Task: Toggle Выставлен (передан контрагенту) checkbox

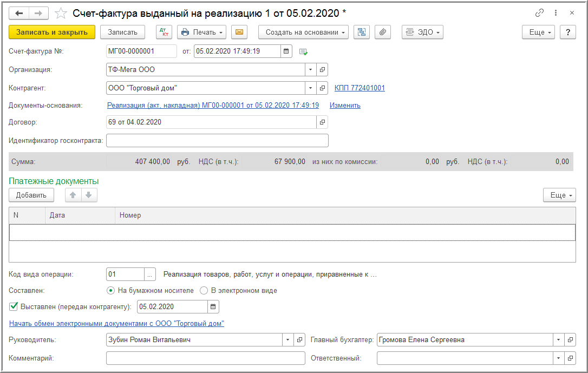Action: point(14,306)
